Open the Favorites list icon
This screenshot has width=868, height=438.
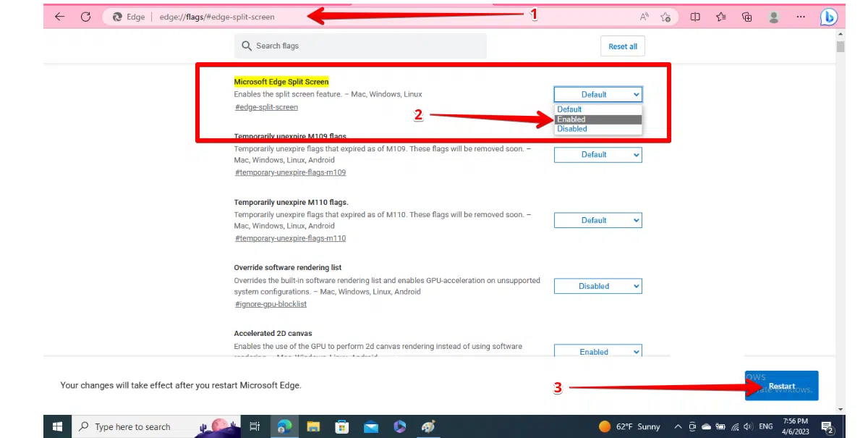pyautogui.click(x=721, y=17)
